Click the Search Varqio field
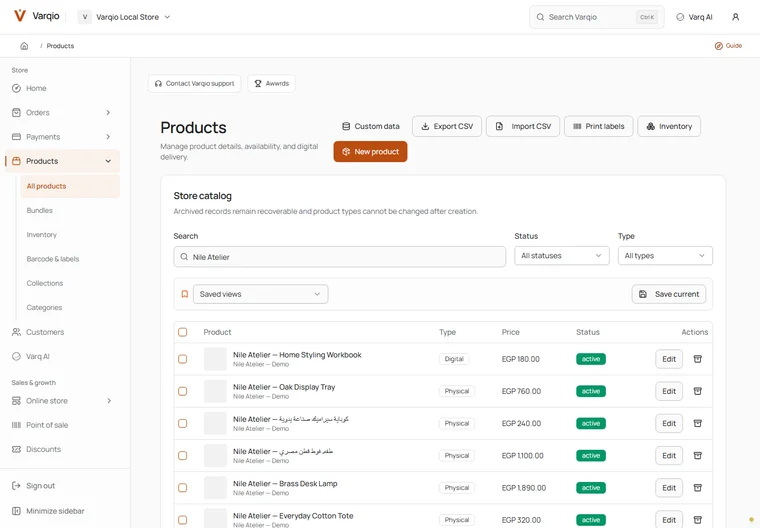 coord(597,17)
